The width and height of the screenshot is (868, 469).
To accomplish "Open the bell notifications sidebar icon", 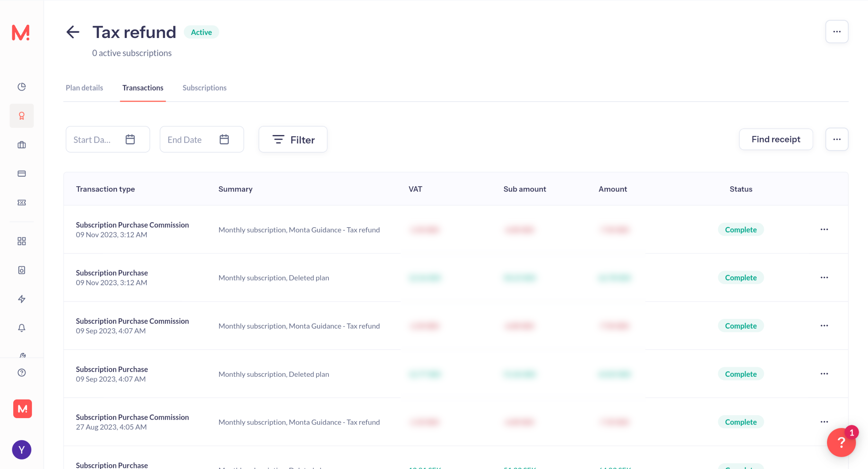I will [22, 328].
